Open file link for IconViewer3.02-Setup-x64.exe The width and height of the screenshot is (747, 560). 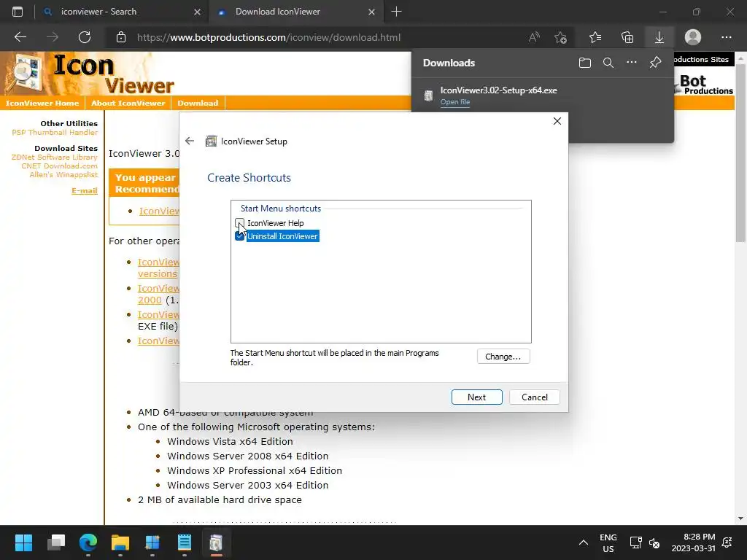pos(455,102)
